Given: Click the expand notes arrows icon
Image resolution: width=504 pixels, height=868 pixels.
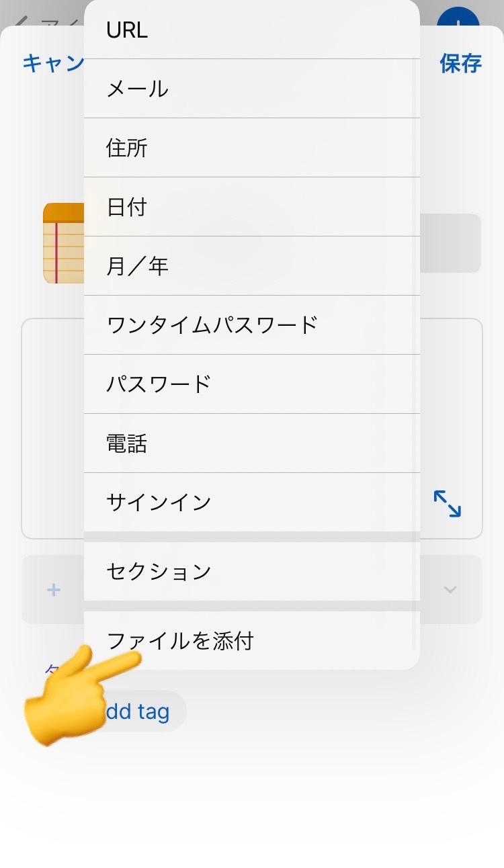Looking at the screenshot, I should click(x=447, y=503).
